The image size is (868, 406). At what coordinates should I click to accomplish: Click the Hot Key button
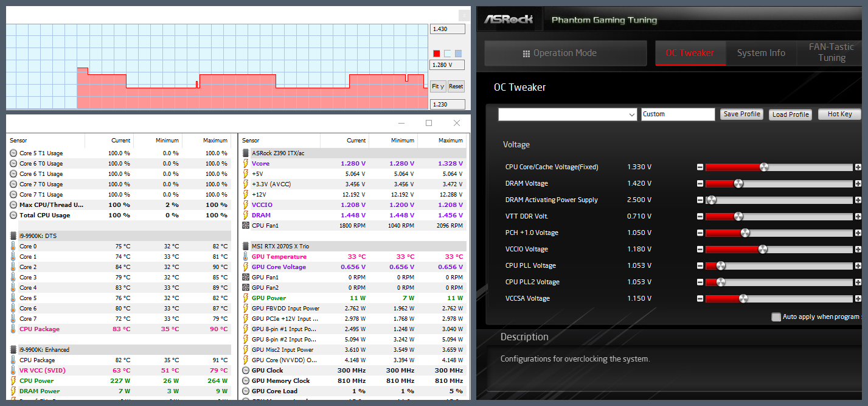(x=839, y=114)
